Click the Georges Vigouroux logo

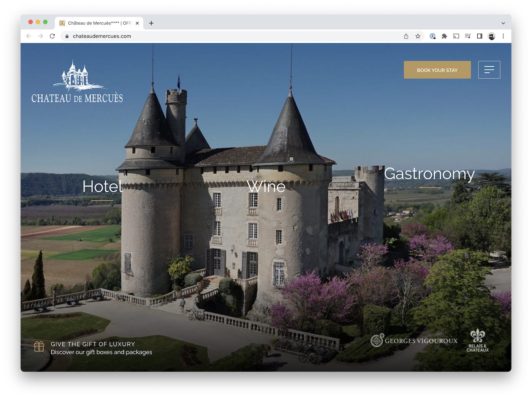click(x=414, y=340)
